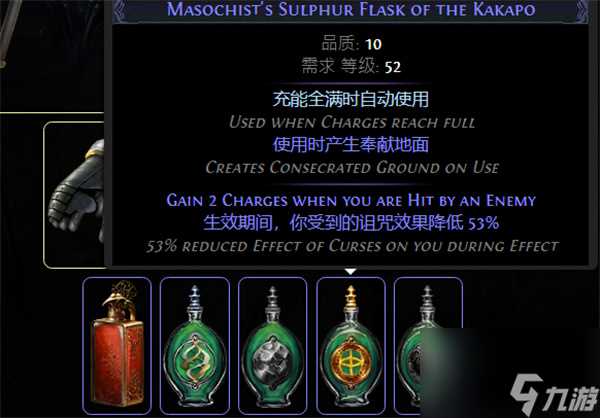Select the red life flask slot
The image size is (600, 418).
coord(117,346)
